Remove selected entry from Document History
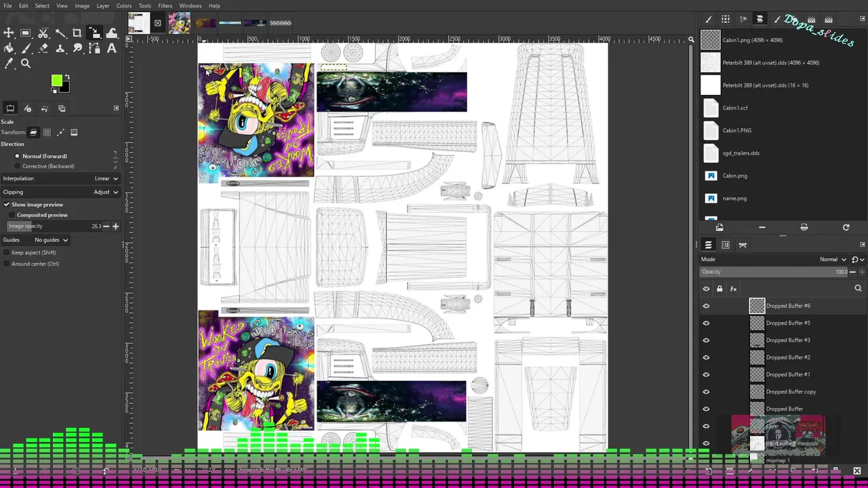 pyautogui.click(x=762, y=228)
